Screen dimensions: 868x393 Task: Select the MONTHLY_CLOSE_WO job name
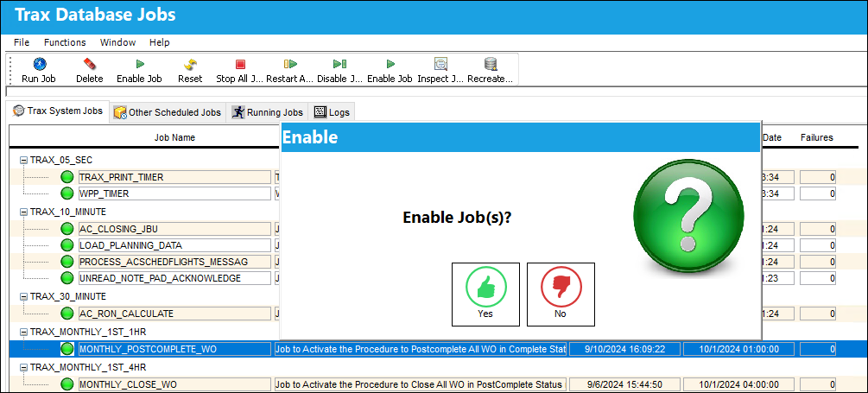pyautogui.click(x=175, y=384)
